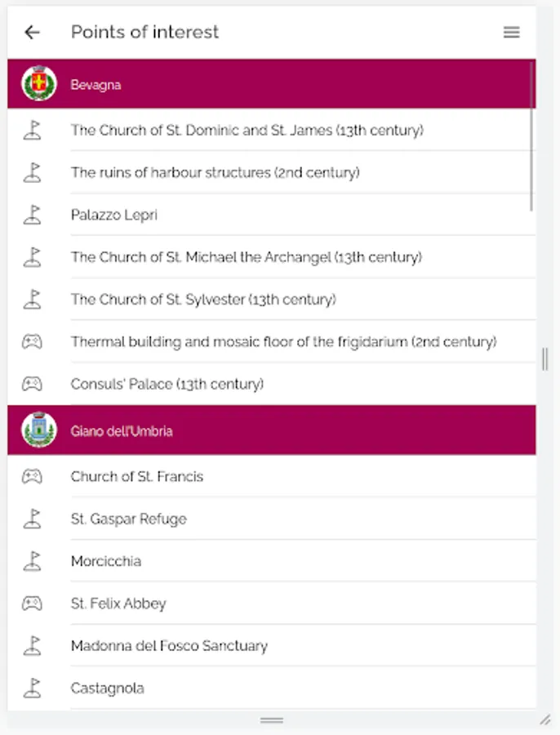Click the Bevagna coat of arms icon
560x735 pixels.
click(38, 84)
